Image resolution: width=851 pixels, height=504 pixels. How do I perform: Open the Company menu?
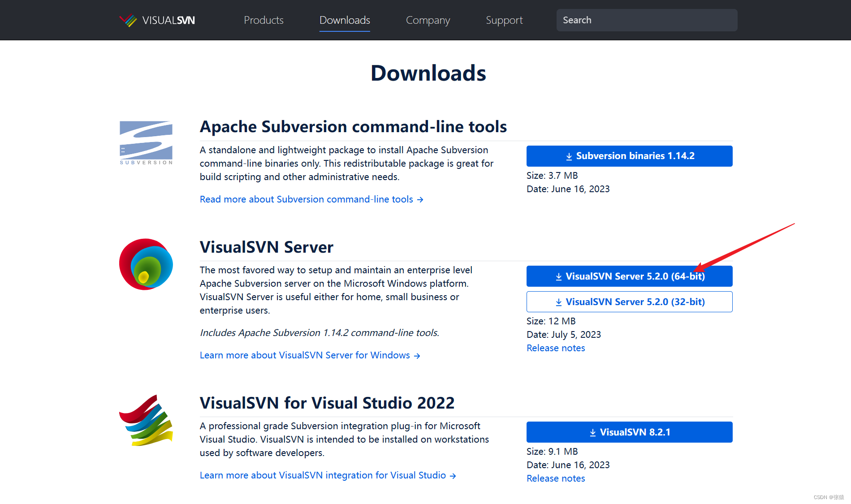coord(428,20)
